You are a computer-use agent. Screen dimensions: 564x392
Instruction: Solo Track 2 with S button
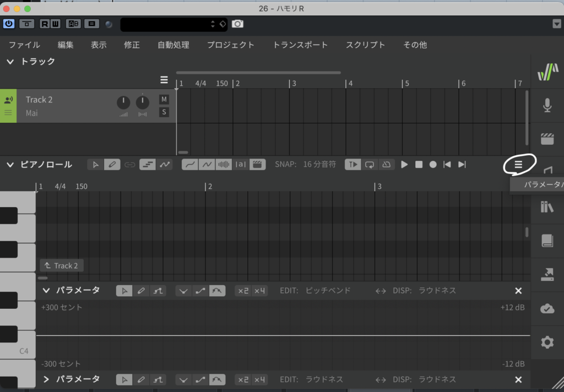pyautogui.click(x=164, y=112)
